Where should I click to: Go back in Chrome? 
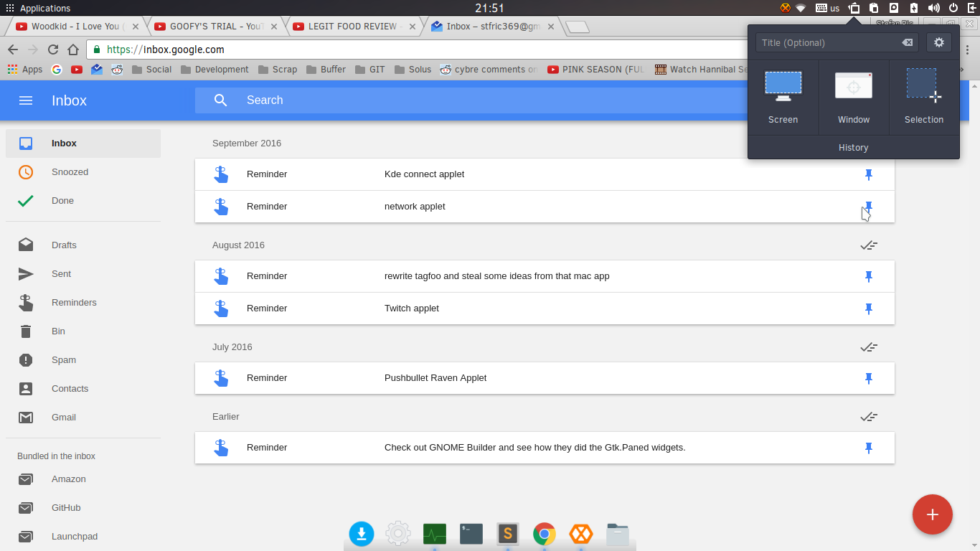coord(13,50)
